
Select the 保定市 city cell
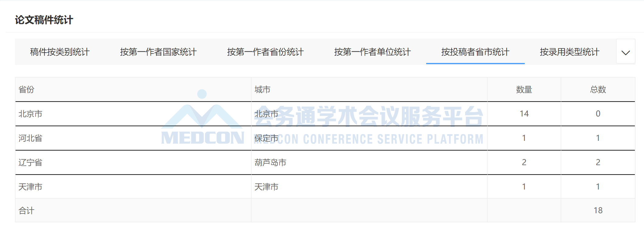(369, 138)
